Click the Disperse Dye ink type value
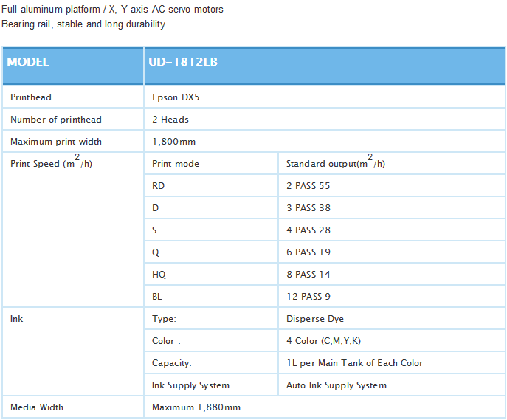The image size is (507, 420). (315, 319)
